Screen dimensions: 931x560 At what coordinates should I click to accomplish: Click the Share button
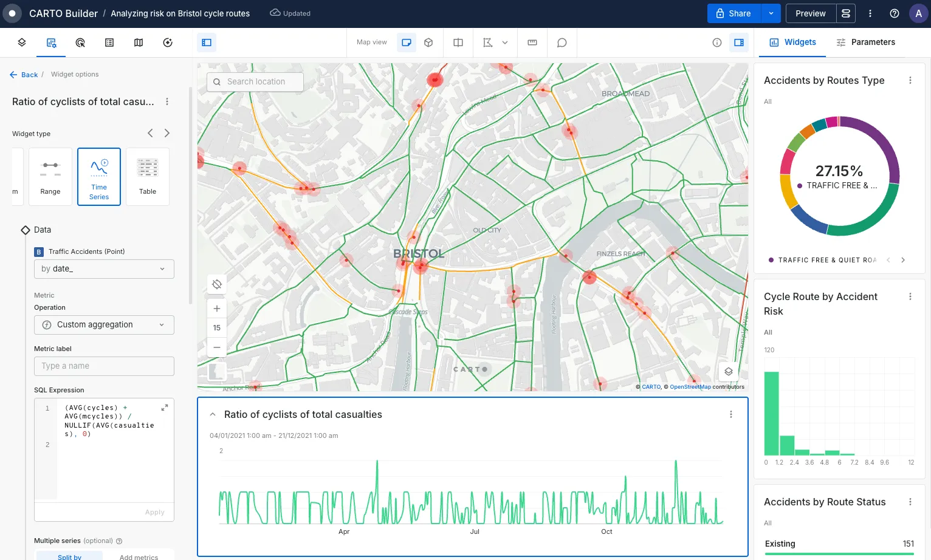click(x=733, y=13)
